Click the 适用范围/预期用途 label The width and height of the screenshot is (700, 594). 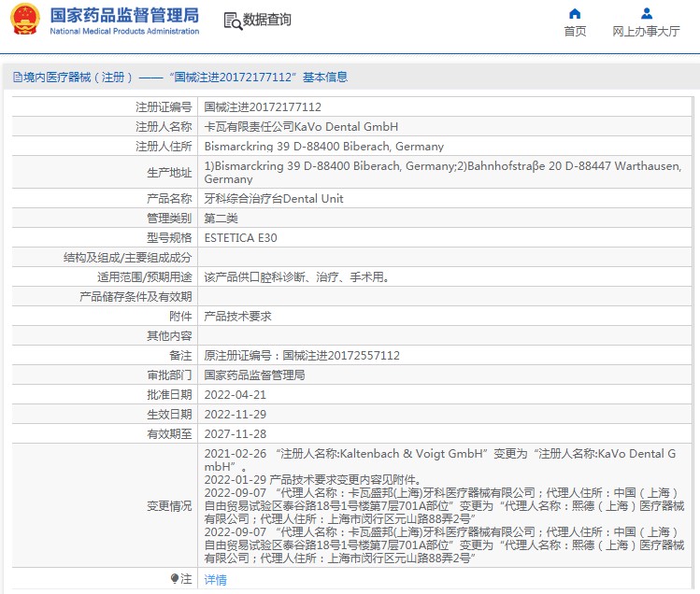pos(145,277)
